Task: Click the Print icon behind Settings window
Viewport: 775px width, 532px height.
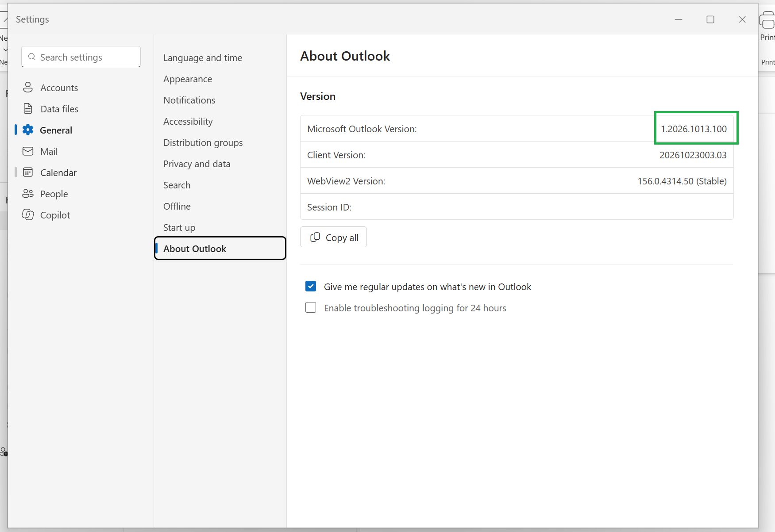Action: (767, 20)
